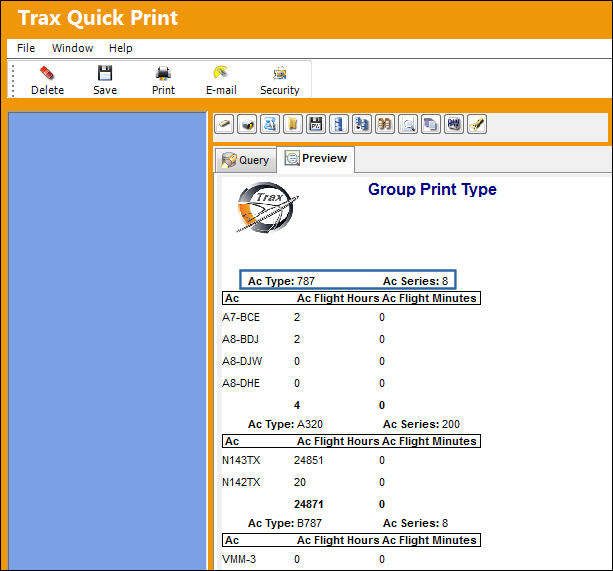Click the printer with arrow icon

[x=247, y=124]
